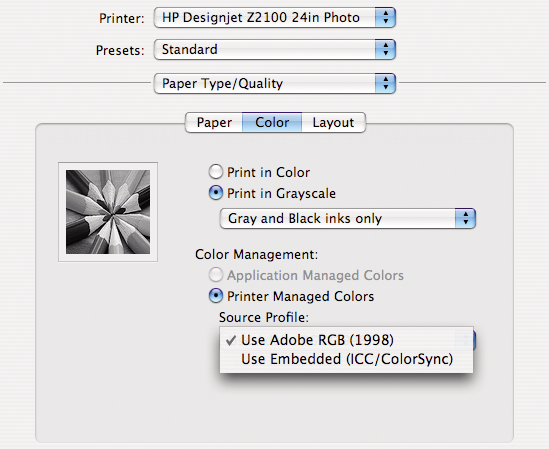The width and height of the screenshot is (549, 449).
Task: Open the Gray and Black inks only dropdown
Action: (348, 219)
